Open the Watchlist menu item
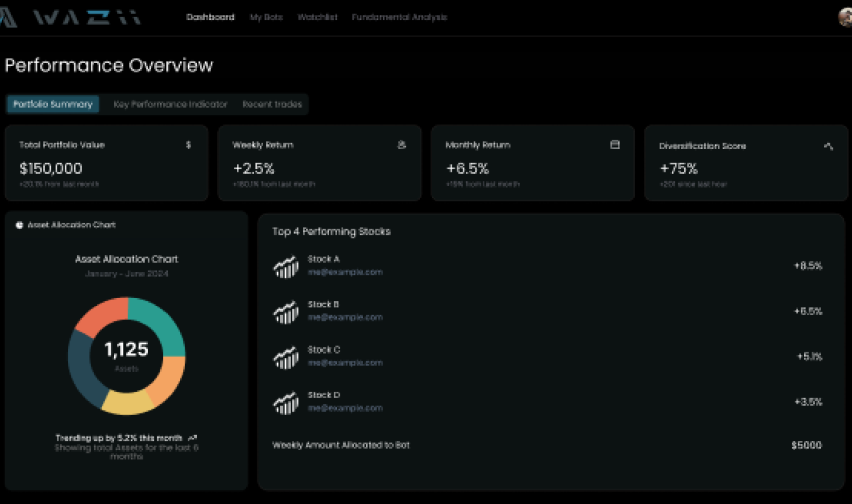 pos(317,17)
